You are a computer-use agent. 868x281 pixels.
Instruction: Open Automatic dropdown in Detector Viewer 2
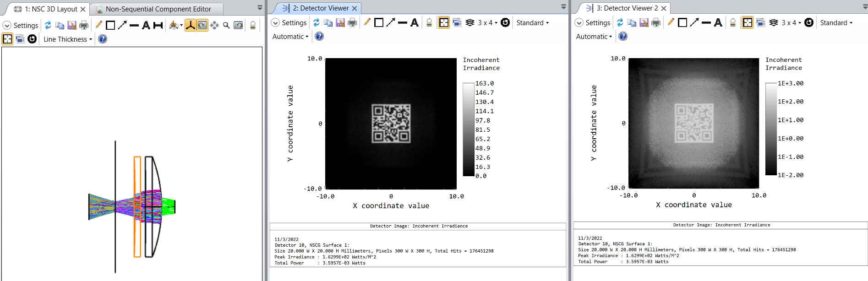coord(594,36)
